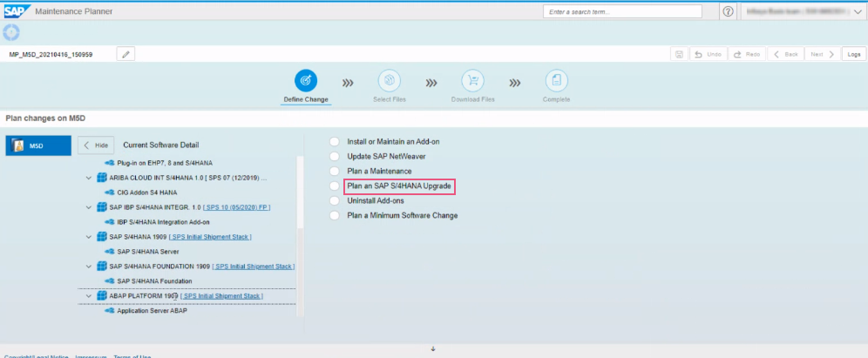Hide the Current Software Detail panel

(x=96, y=145)
